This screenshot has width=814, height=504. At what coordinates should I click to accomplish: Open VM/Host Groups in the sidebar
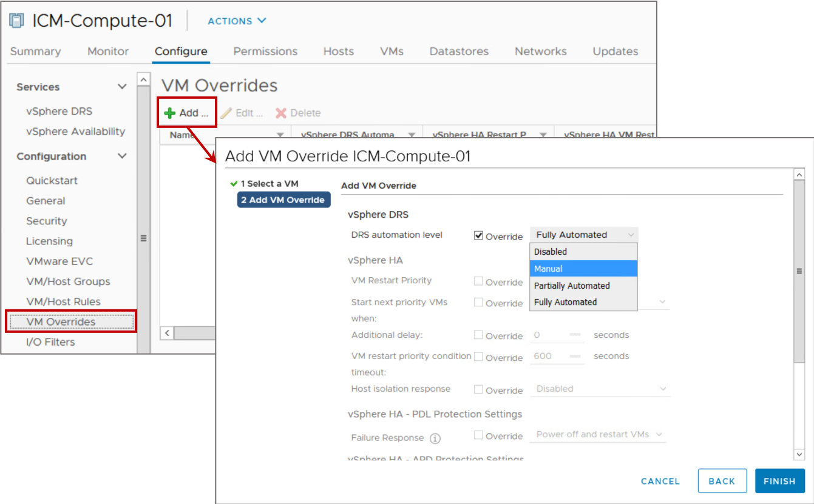[69, 281]
